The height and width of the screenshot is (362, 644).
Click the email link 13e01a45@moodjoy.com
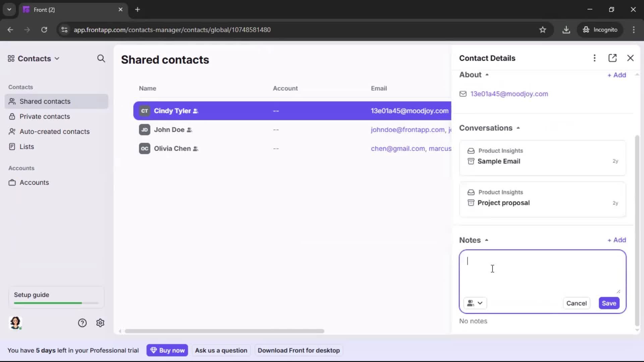(x=509, y=94)
